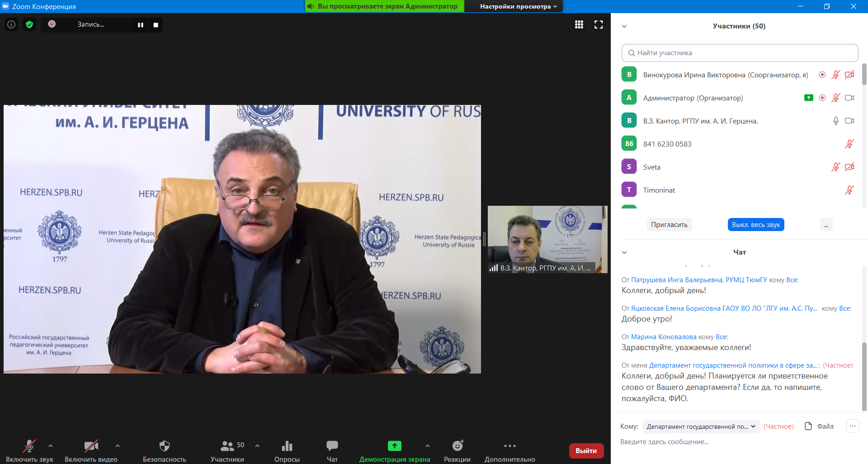Pause the recording
Screen dimensions: 868x464
coord(141,25)
